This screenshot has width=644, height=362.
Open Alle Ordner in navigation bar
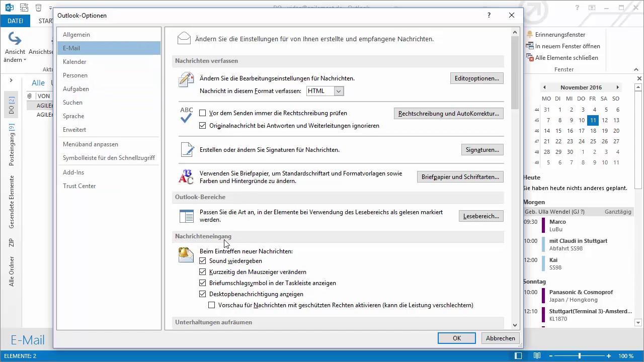(x=12, y=271)
